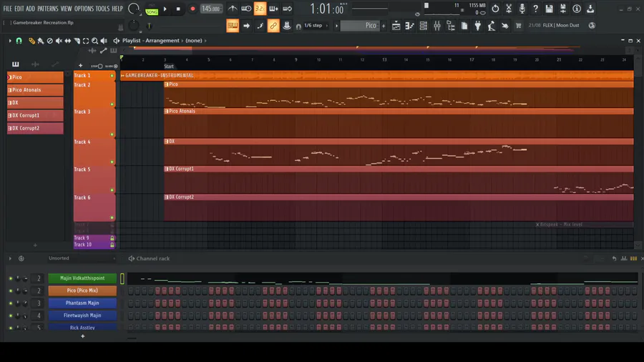Click the one-click audio recording microphone icon
Image resolution: width=644 pixels, height=362 pixels.
(x=522, y=9)
